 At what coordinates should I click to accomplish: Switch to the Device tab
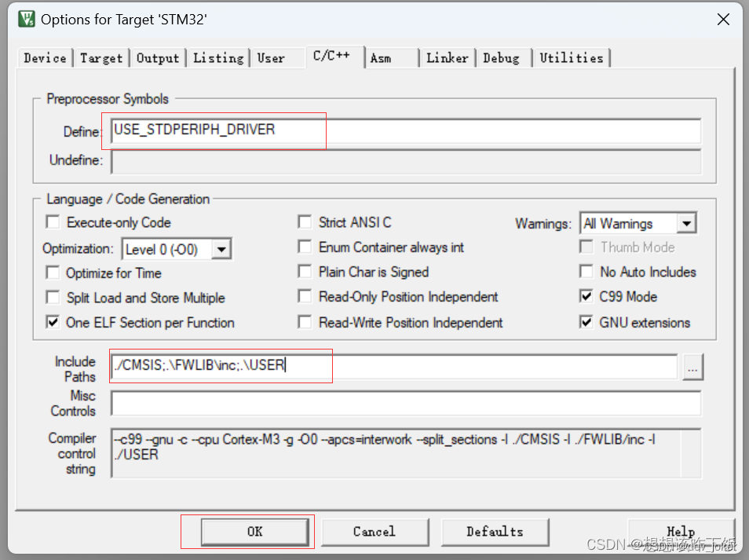[x=45, y=58]
